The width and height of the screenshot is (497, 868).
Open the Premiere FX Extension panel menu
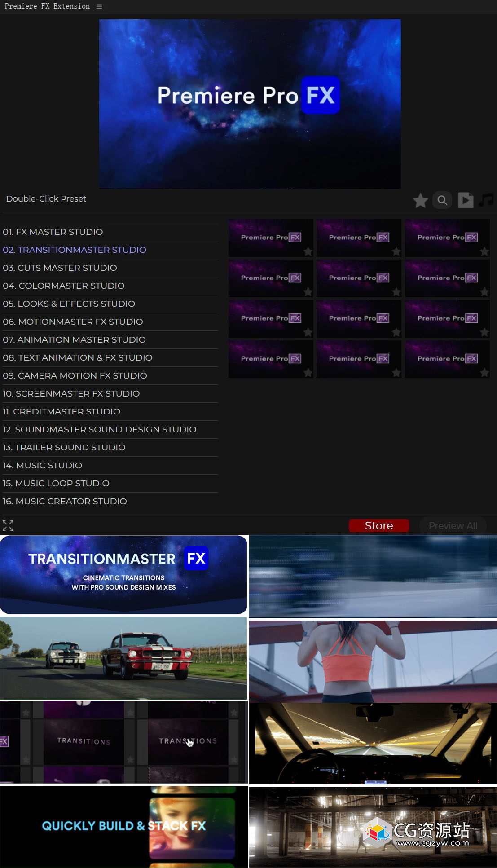pos(99,6)
